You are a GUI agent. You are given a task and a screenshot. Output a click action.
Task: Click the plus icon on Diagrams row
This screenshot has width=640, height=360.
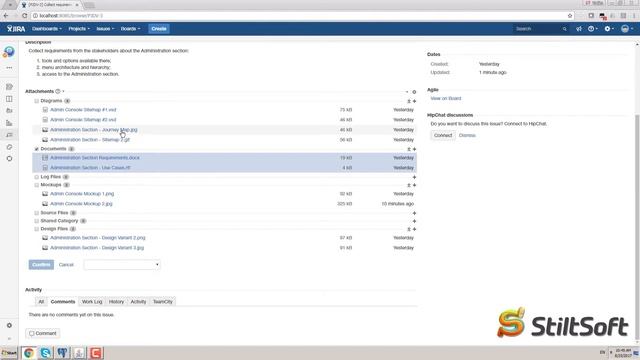click(x=414, y=101)
